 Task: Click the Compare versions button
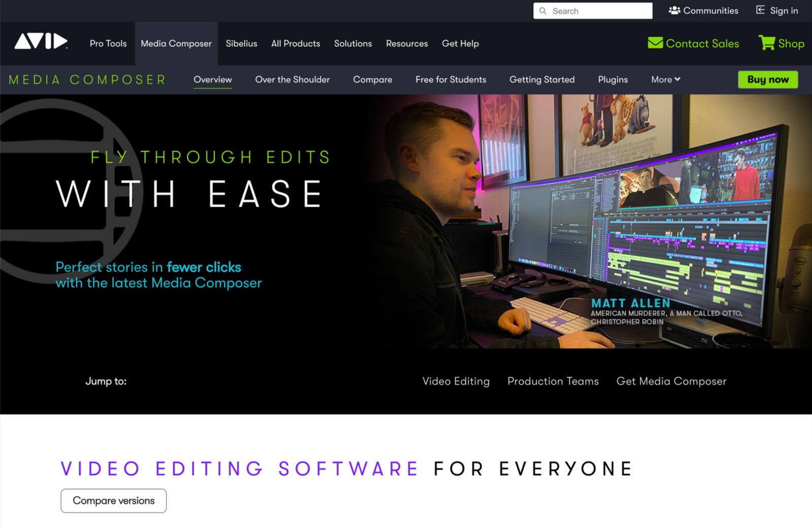click(x=114, y=501)
